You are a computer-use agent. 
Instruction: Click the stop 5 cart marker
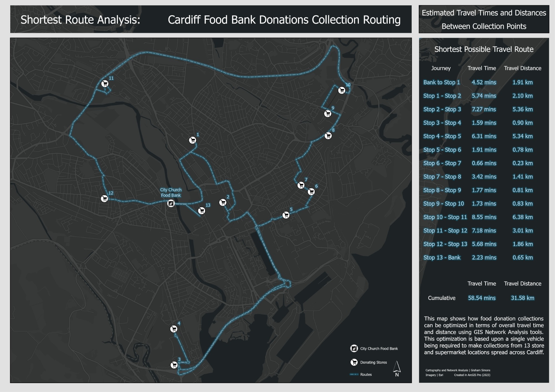coord(286,215)
